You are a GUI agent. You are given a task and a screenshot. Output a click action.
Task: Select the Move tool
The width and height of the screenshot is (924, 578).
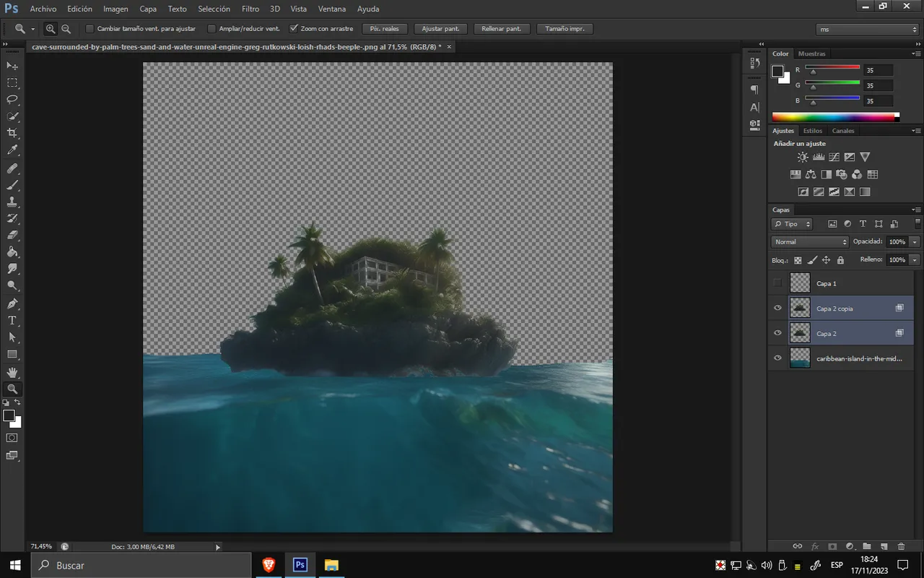(x=12, y=66)
